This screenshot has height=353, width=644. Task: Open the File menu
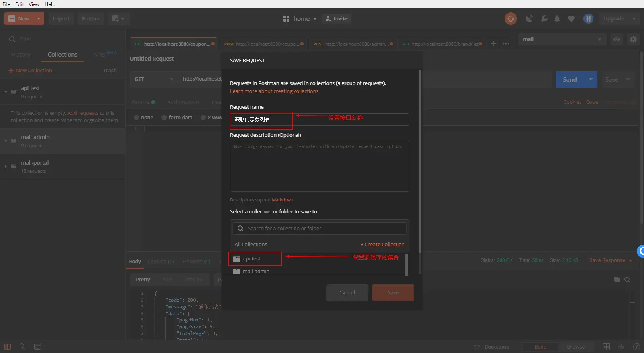[x=6, y=4]
